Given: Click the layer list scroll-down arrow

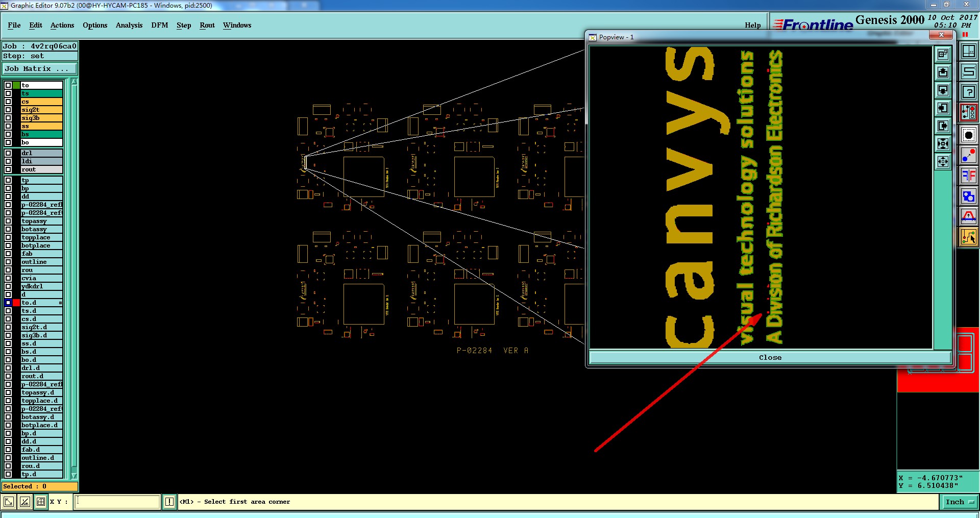Looking at the screenshot, I should pos(74,476).
